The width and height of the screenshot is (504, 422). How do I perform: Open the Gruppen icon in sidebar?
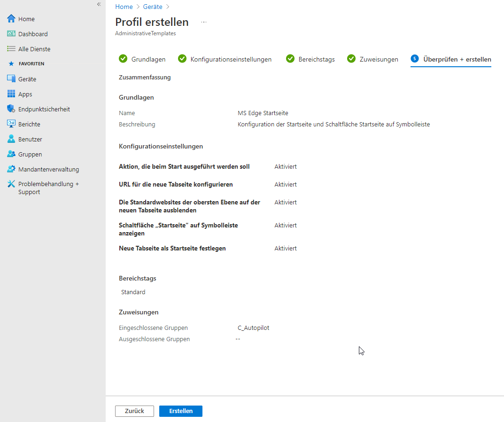11,154
